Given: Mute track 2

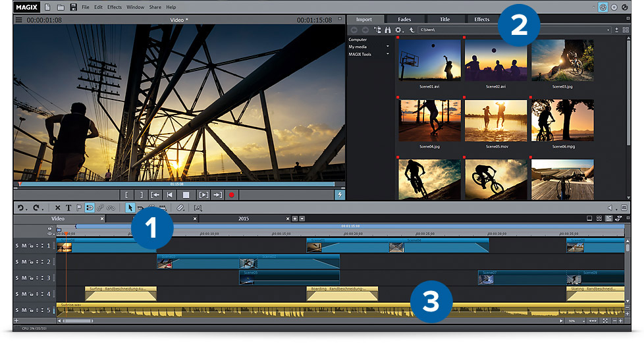Looking at the screenshot, I should coord(24,261).
